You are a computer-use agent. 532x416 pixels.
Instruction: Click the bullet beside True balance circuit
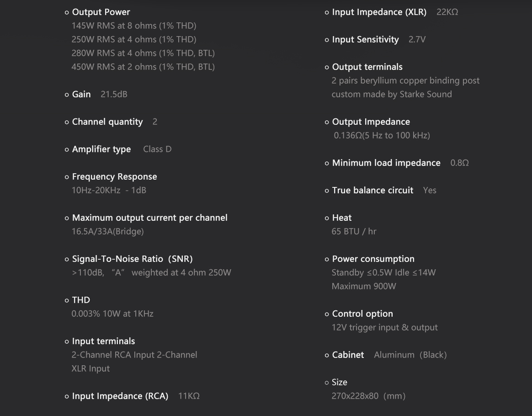pyautogui.click(x=327, y=191)
